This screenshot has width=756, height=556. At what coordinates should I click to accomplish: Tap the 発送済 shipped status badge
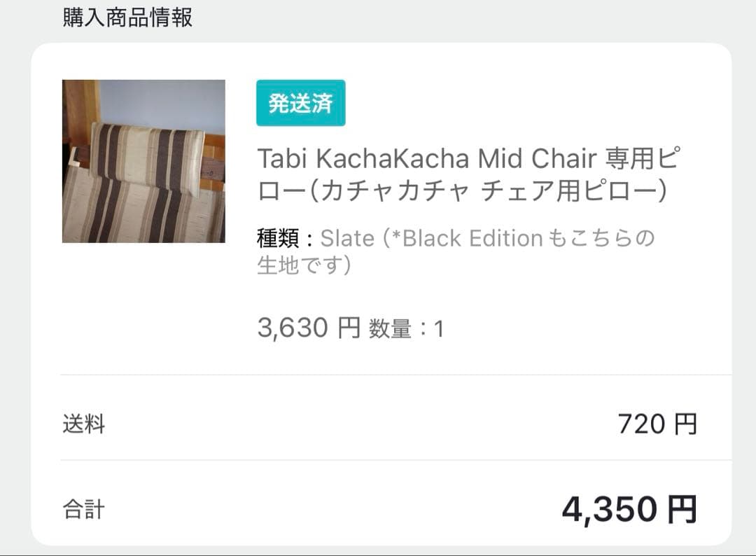pos(300,103)
